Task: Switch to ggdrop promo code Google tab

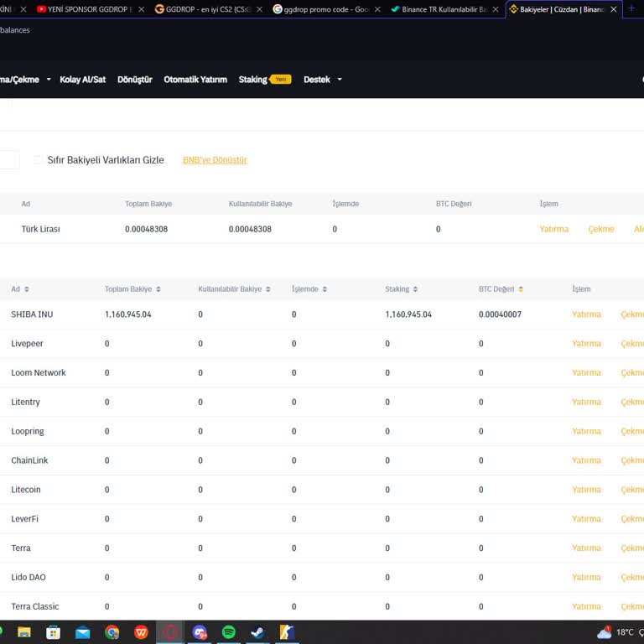Action: (x=321, y=9)
